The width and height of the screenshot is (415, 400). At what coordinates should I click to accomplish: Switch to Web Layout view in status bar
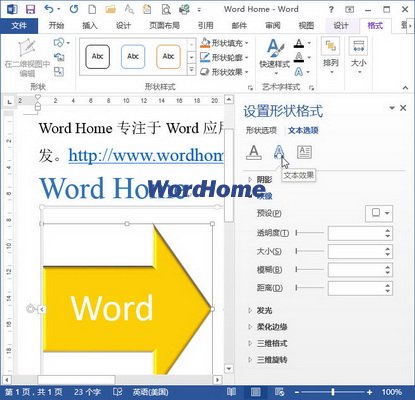tap(279, 392)
